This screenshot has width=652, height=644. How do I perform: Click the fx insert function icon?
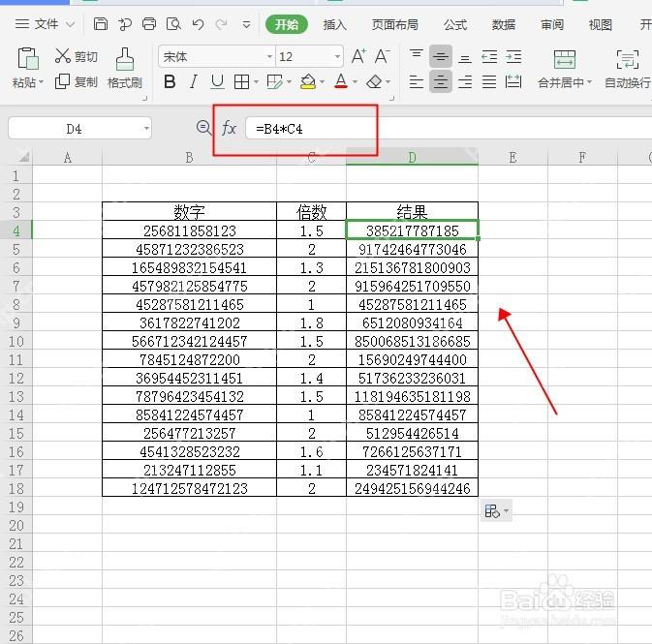click(x=229, y=128)
